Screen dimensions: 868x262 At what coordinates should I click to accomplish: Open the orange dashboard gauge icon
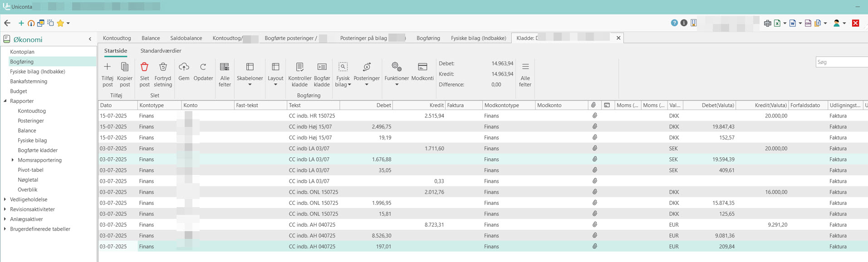pyautogui.click(x=31, y=23)
